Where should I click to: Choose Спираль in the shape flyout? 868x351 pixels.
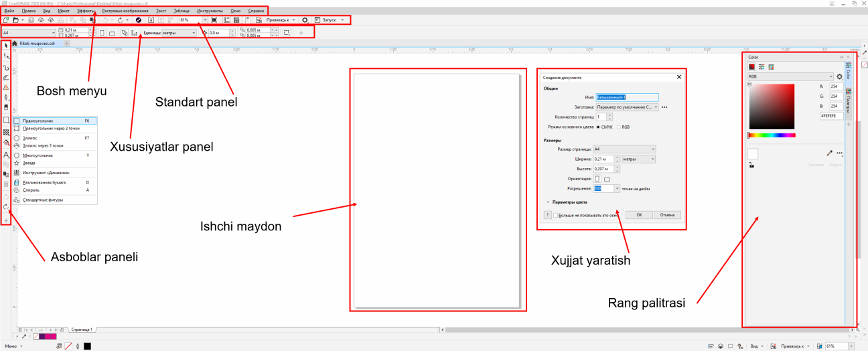coord(55,190)
